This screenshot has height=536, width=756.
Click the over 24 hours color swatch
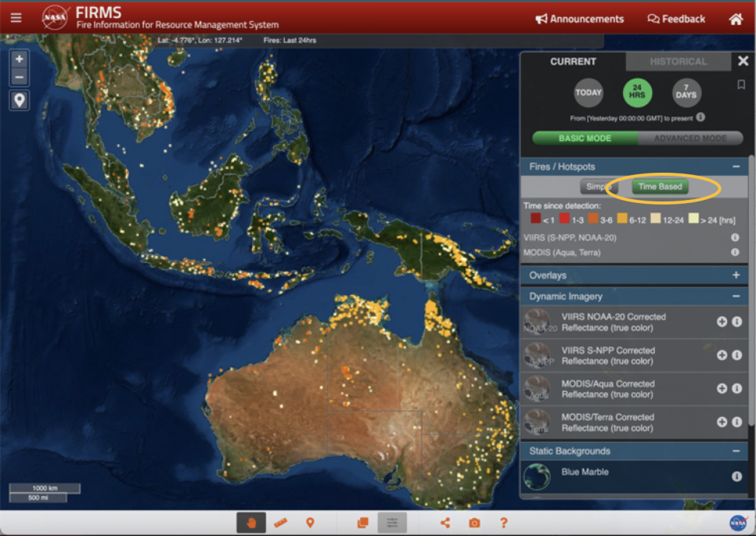pos(693,219)
